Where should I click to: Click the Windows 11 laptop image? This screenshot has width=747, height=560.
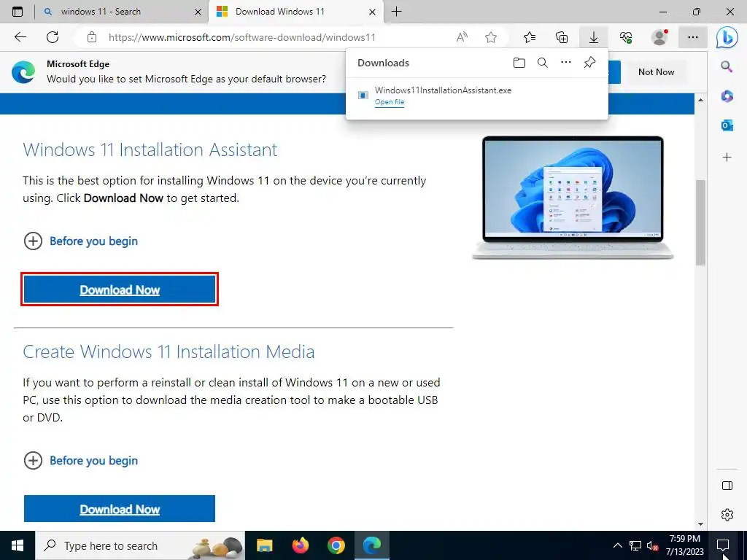[x=573, y=198]
